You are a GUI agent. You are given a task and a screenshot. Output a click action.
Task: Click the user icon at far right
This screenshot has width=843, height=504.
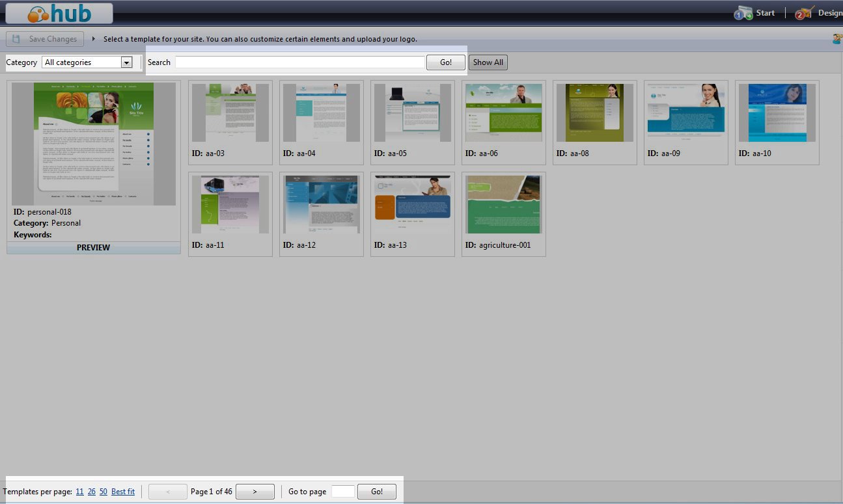837,39
